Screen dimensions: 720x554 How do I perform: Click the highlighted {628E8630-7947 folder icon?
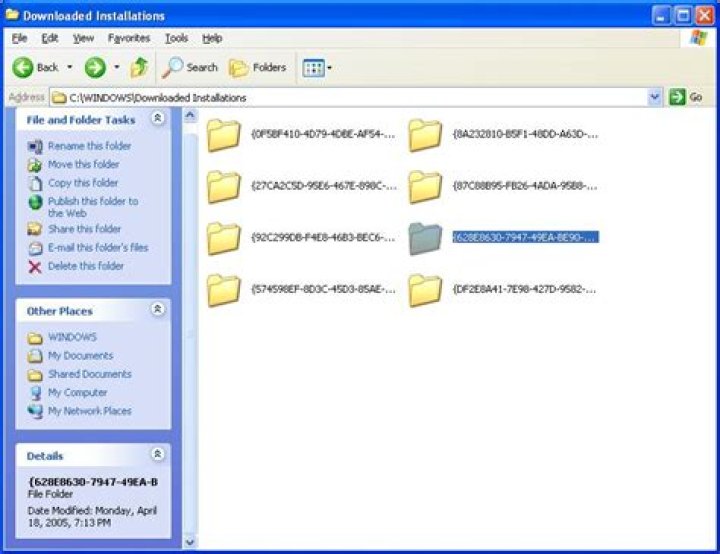425,238
